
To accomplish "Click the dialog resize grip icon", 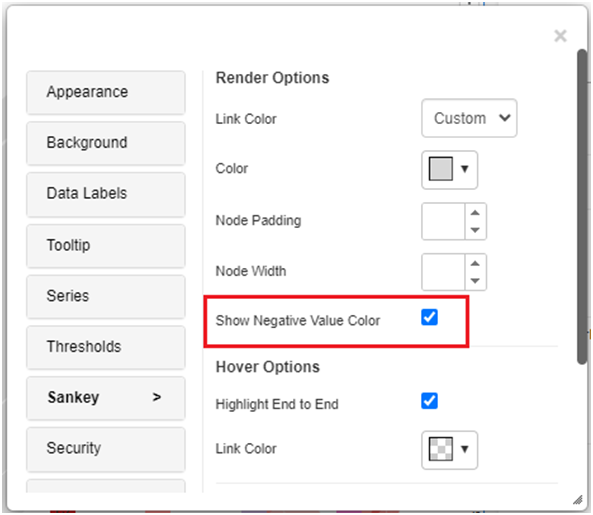I will [577, 500].
